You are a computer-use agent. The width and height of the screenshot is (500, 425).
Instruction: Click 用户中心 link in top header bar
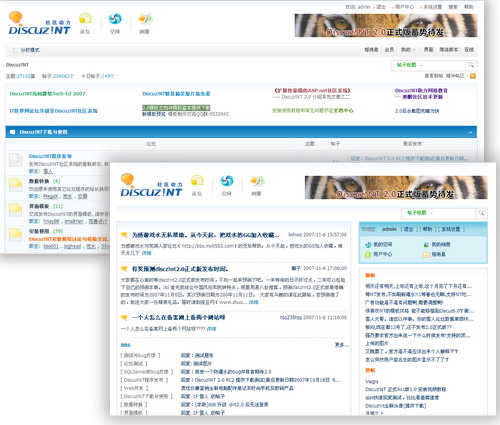coord(404,7)
